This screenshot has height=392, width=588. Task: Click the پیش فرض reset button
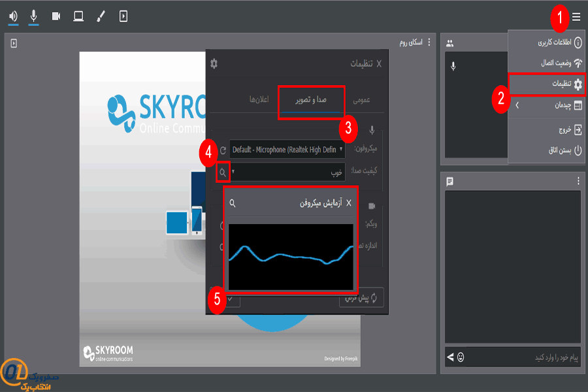(x=361, y=298)
